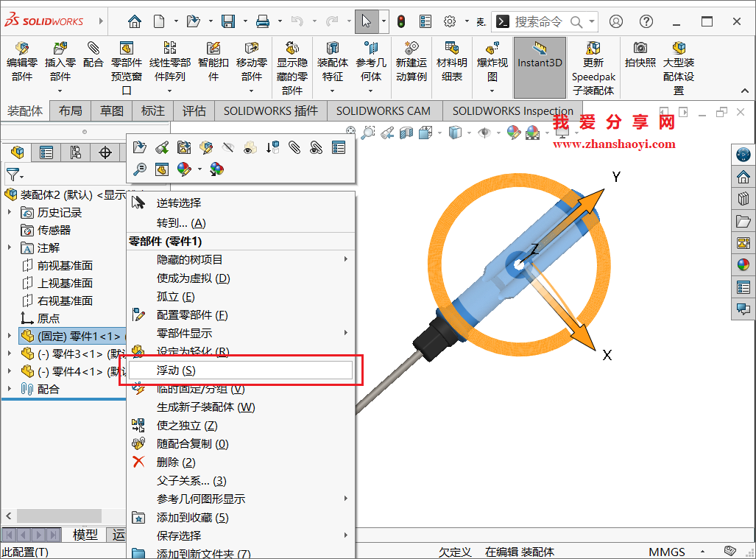
Task: Click the Open Part icon in context toolbar
Action: pyautogui.click(x=139, y=147)
